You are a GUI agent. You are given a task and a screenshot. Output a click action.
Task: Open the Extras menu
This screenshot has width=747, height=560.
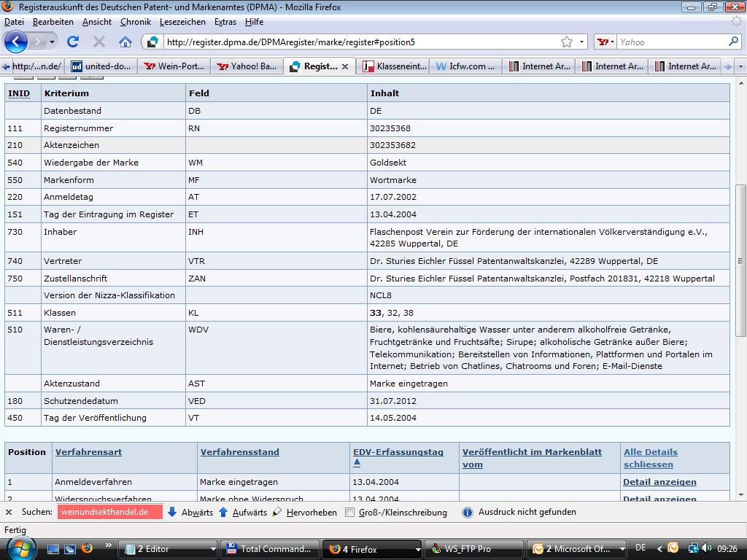point(225,22)
